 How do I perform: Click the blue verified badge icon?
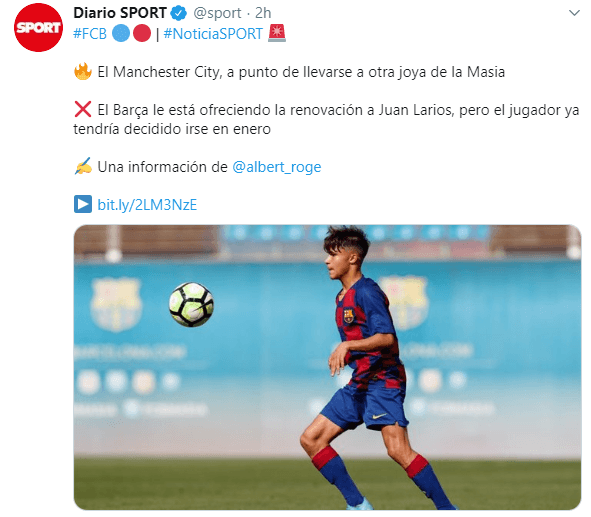179,14
